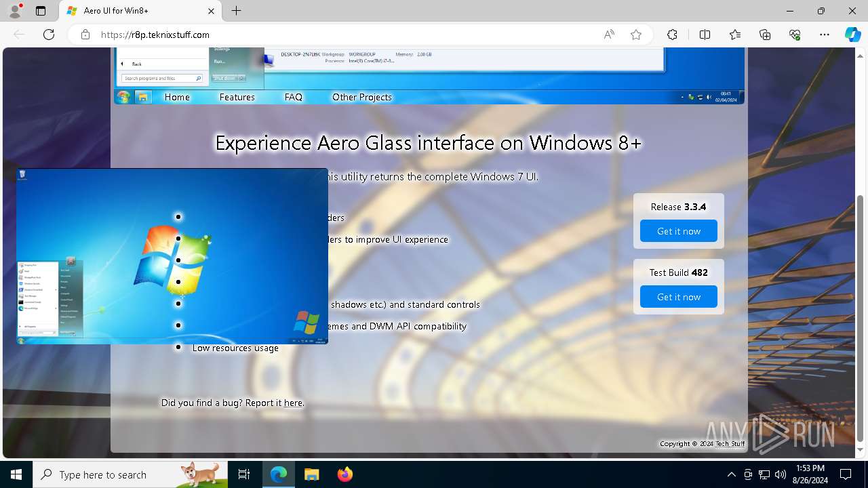Open the Favorites list
868x488 pixels.
point(735,35)
